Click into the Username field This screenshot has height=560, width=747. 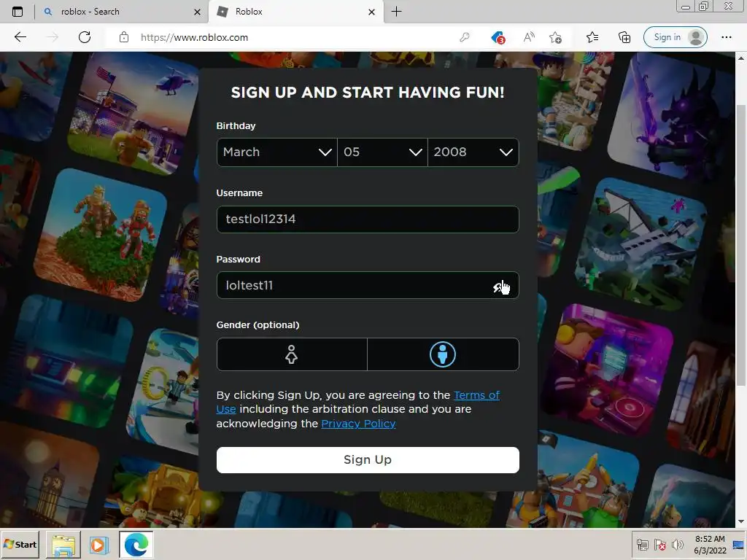click(x=368, y=219)
